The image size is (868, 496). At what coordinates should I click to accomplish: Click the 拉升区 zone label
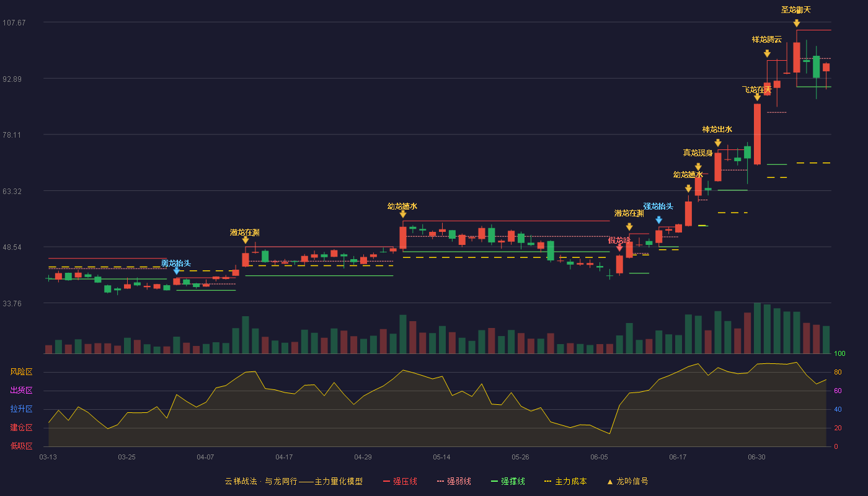point(22,409)
